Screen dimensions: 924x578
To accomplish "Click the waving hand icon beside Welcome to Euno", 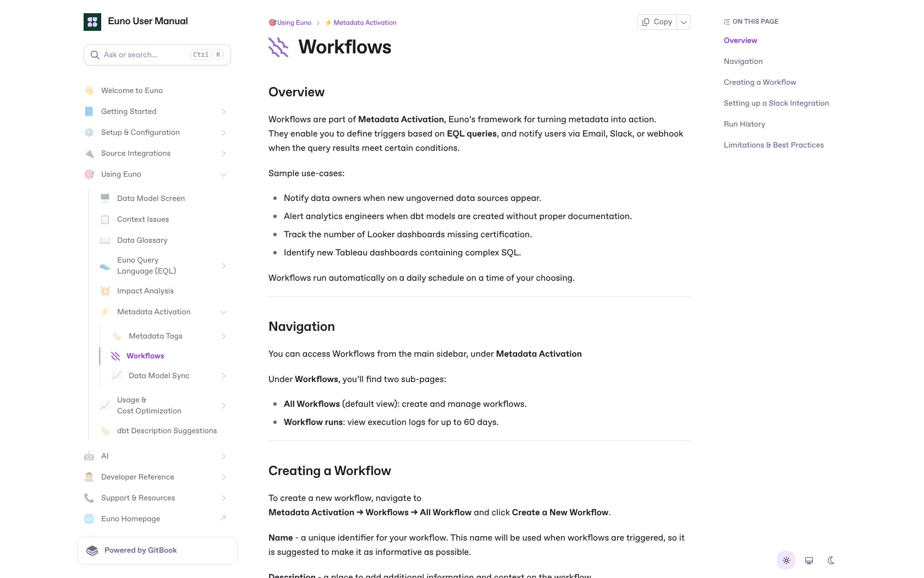I will coord(89,91).
